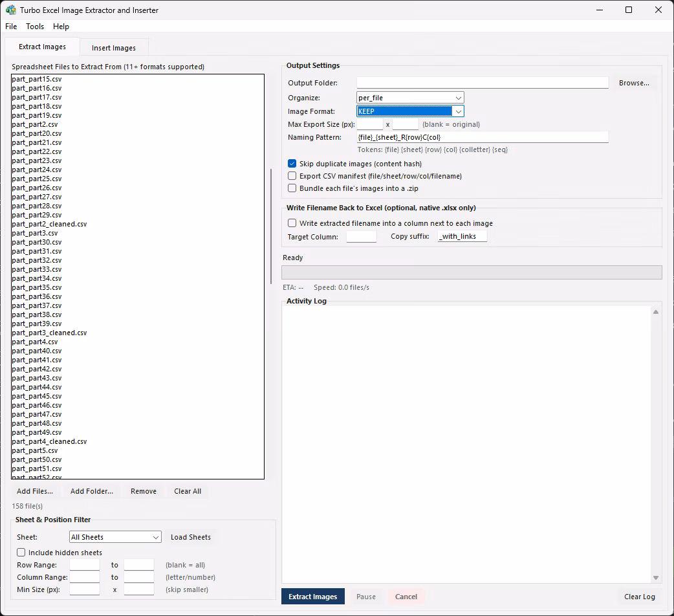The height and width of the screenshot is (616, 674).
Task: Click the Output Folder input field
Action: pyautogui.click(x=483, y=83)
